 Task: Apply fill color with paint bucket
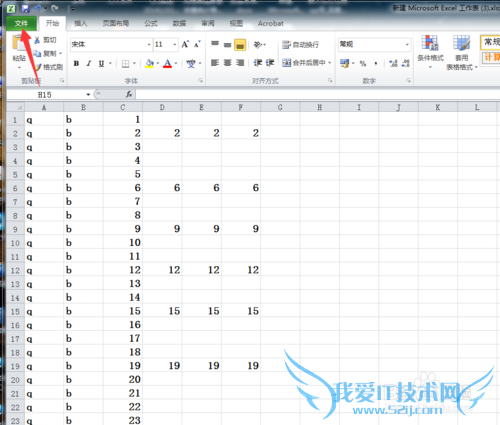[x=149, y=63]
